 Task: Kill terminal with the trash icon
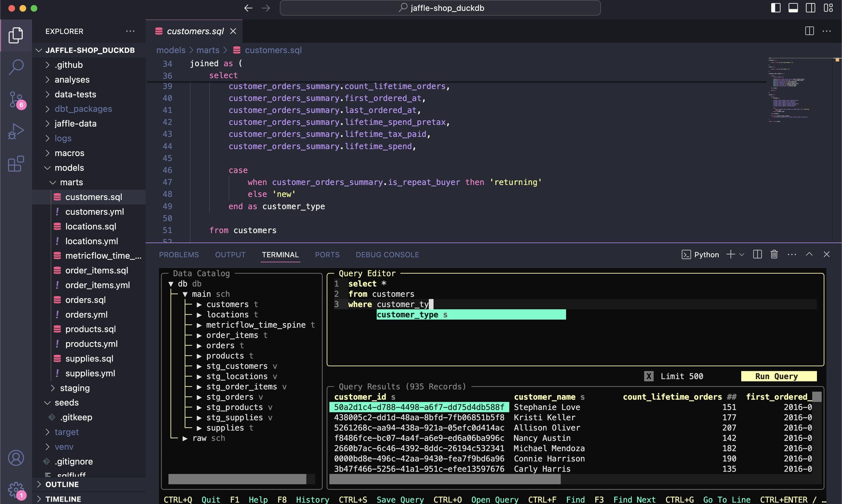(x=774, y=254)
